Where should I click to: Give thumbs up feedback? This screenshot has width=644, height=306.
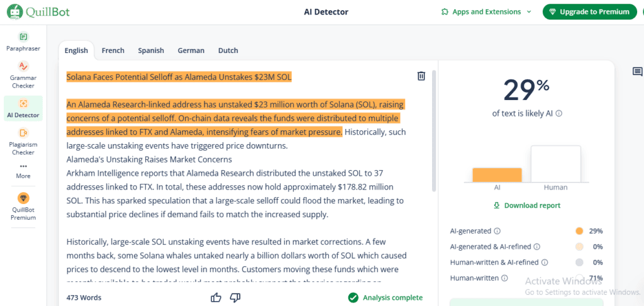[x=216, y=297]
